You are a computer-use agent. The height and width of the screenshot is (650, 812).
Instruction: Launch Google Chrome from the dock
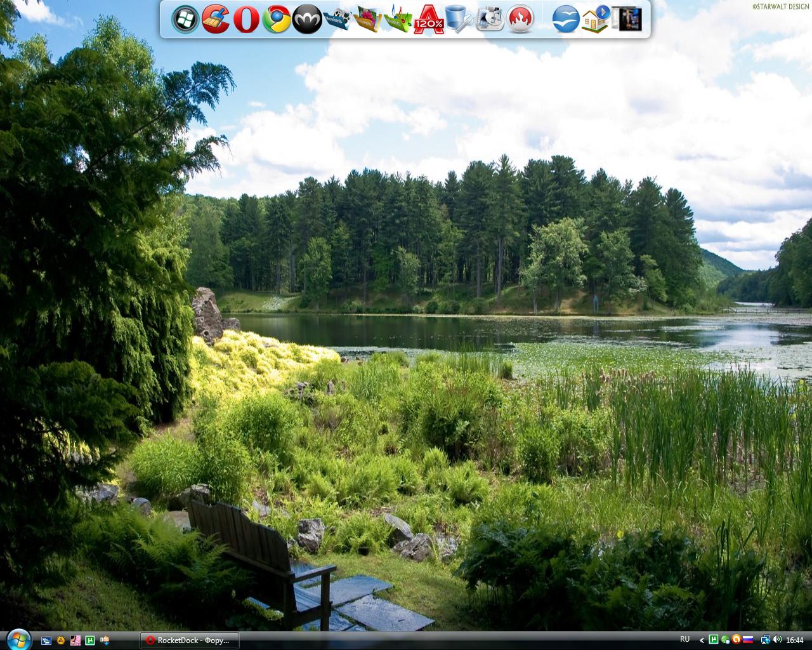[277, 19]
